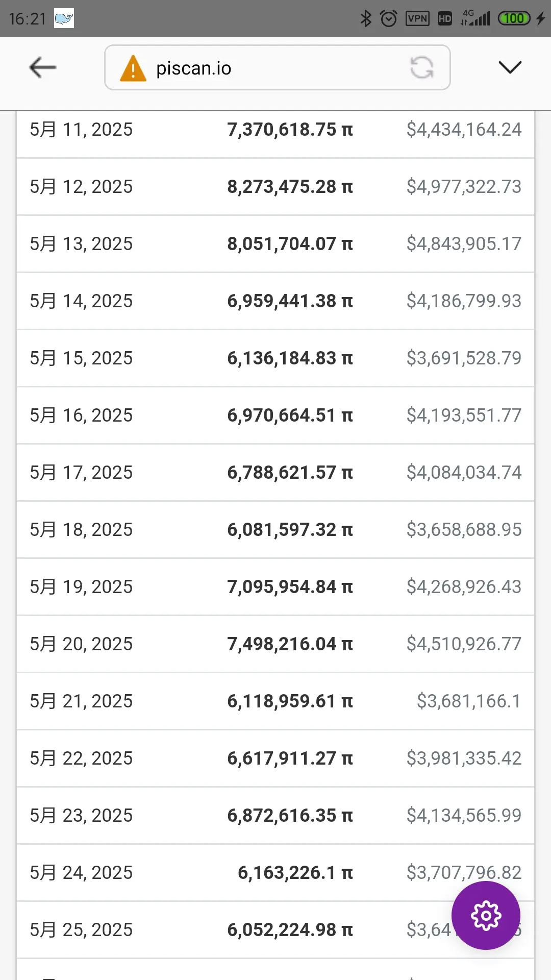Tap the browser back arrow
Image resolution: width=551 pixels, height=980 pixels.
[x=43, y=67]
